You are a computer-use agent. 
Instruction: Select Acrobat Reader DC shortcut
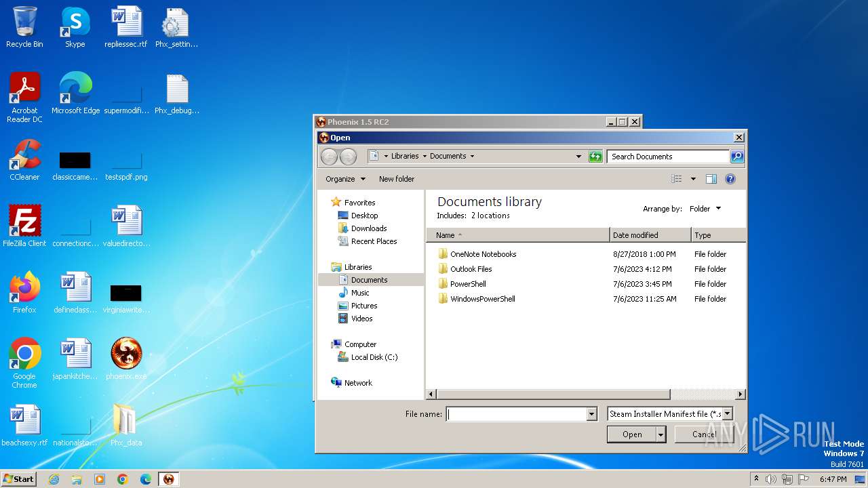click(24, 98)
